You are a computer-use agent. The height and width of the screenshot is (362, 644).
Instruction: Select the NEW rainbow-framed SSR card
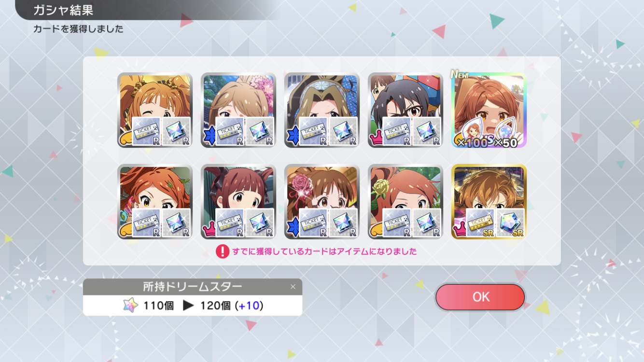tap(489, 110)
